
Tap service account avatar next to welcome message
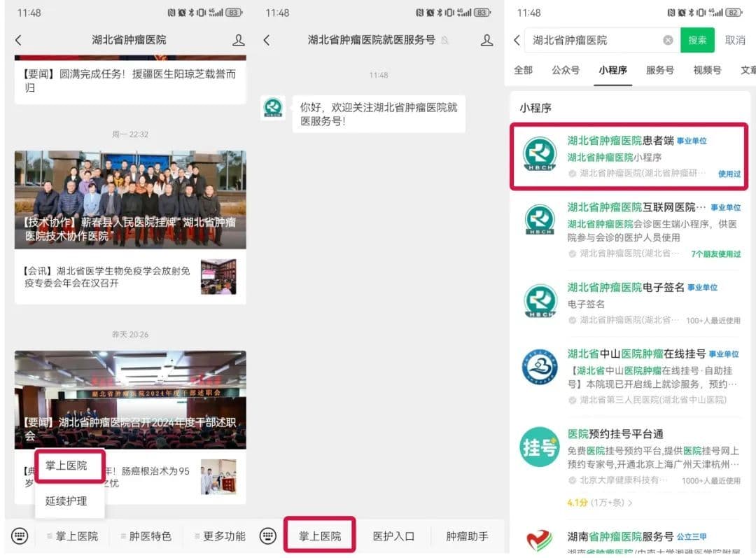point(274,107)
